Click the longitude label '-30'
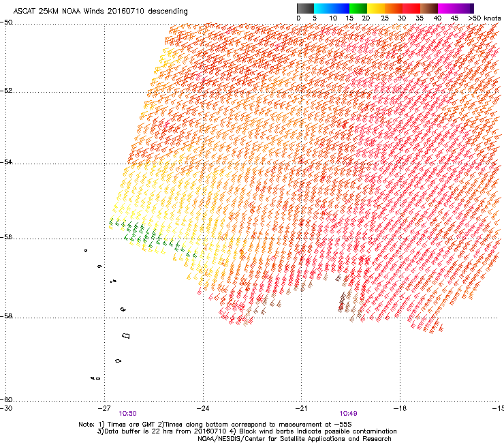 point(6,408)
